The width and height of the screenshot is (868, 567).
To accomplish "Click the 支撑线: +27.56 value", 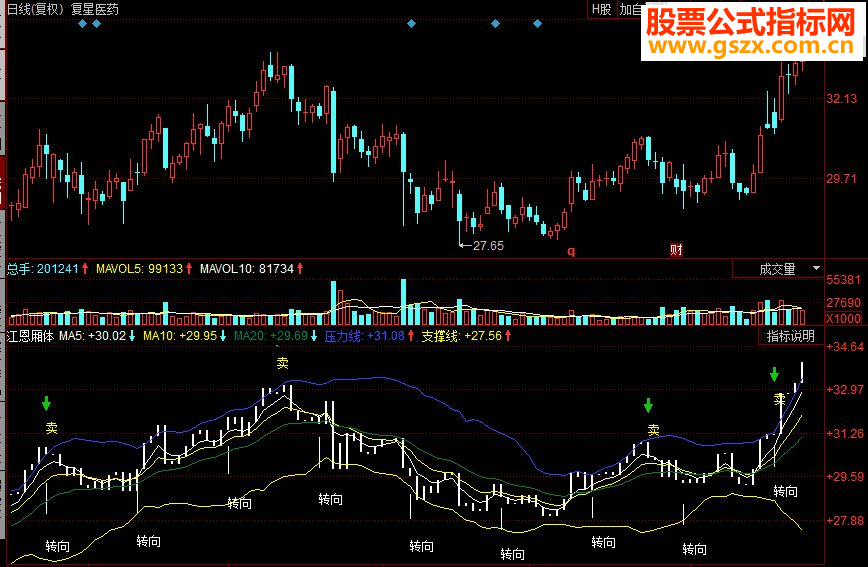I will (x=466, y=336).
